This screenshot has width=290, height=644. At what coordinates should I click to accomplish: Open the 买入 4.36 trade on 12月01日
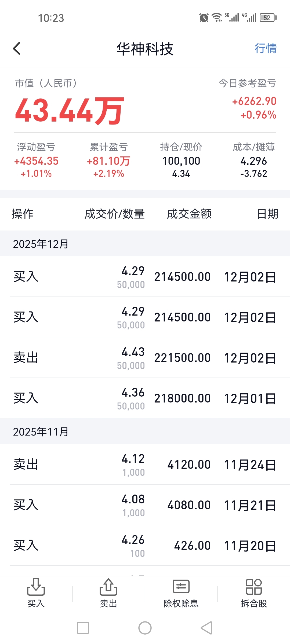point(145,398)
